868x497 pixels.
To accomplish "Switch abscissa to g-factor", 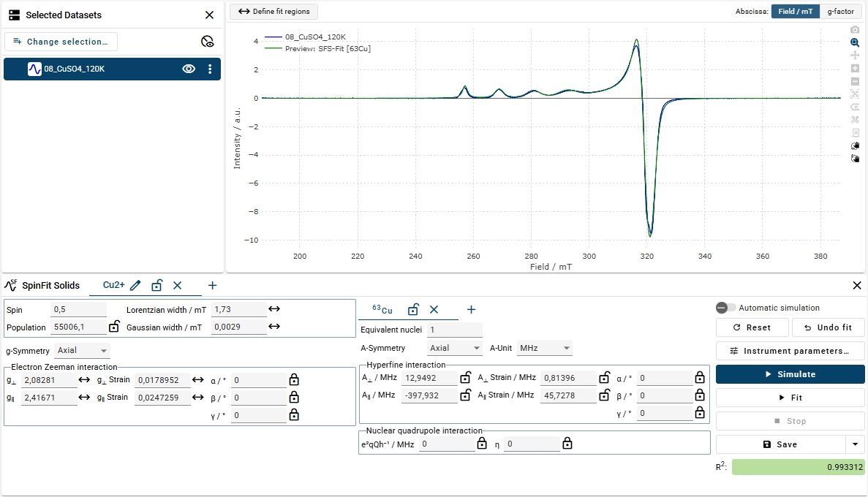I will pos(840,12).
